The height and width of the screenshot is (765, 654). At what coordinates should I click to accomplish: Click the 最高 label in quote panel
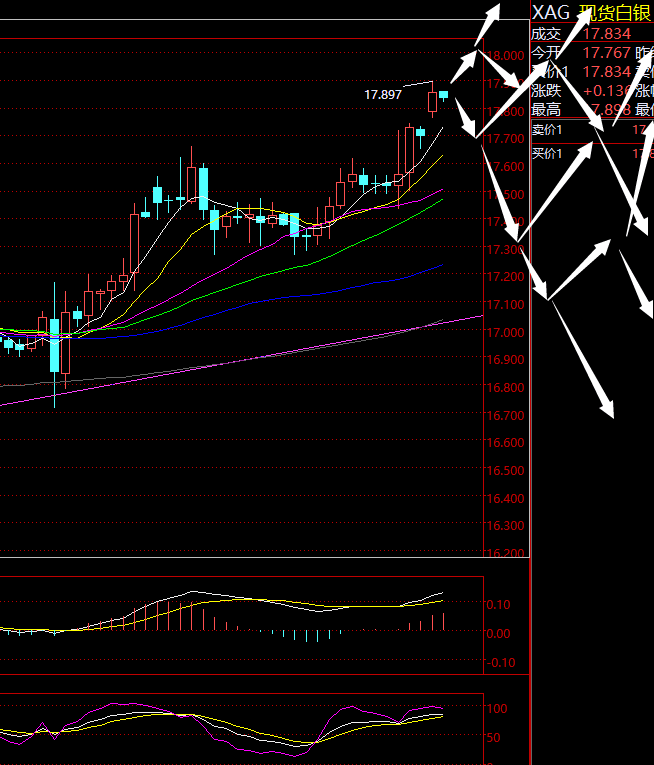546,110
